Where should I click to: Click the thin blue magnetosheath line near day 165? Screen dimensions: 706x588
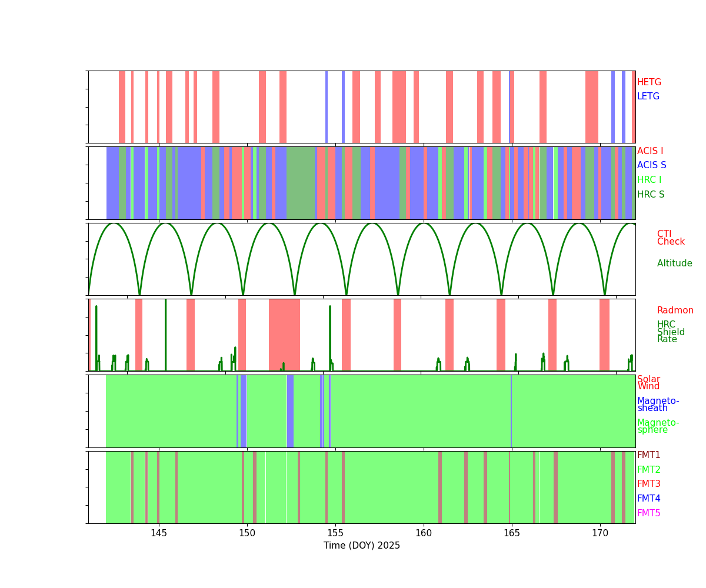511,411
